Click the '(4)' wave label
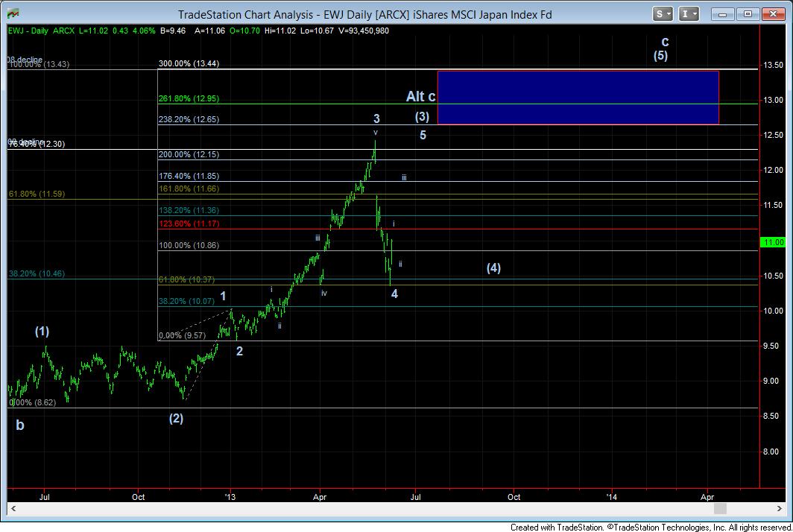Screen dimensions: 793x532 point(493,268)
